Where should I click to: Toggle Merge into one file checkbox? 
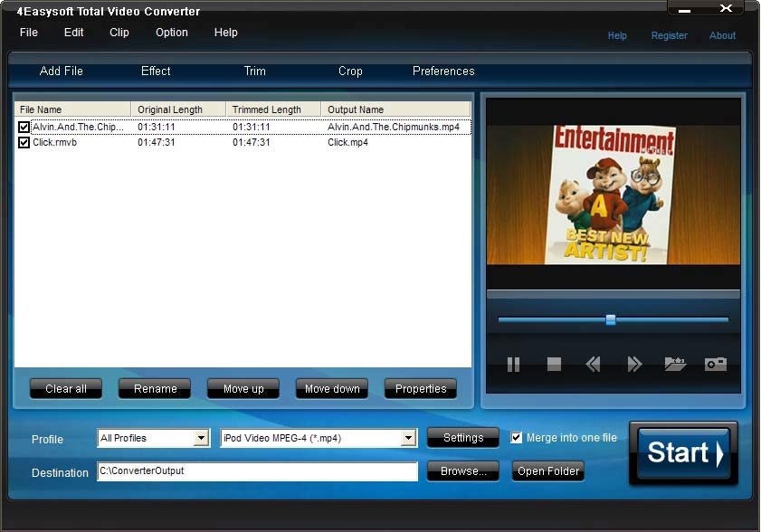517,438
